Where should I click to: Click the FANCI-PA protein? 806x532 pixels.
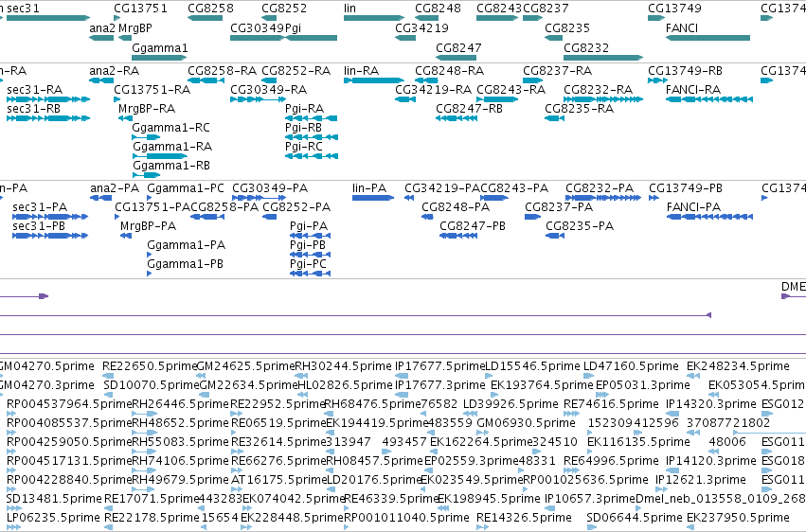pos(710,217)
